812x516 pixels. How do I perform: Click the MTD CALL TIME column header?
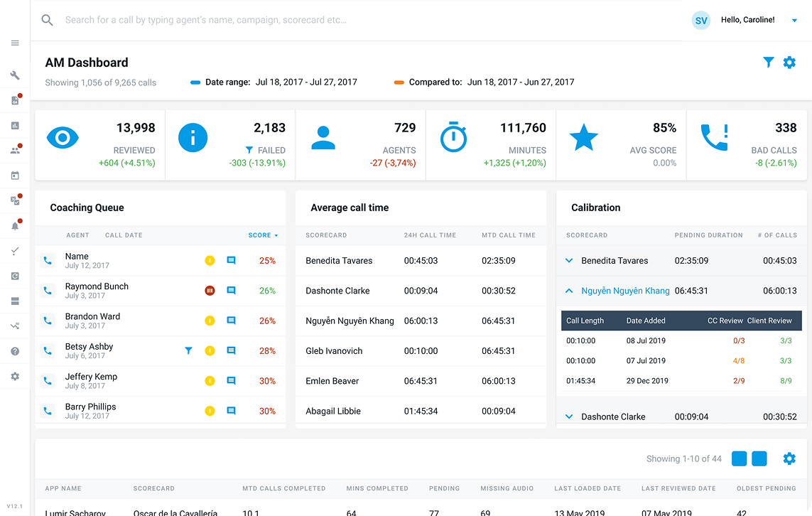509,235
